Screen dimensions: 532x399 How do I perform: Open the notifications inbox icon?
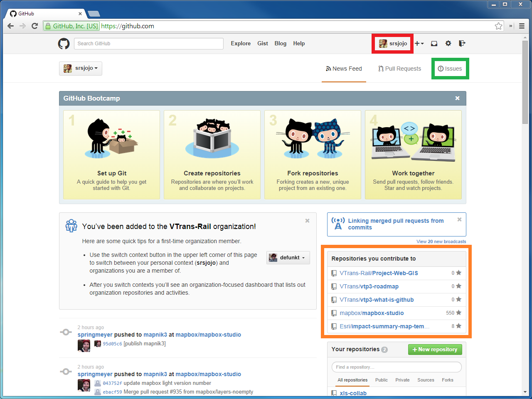click(434, 43)
